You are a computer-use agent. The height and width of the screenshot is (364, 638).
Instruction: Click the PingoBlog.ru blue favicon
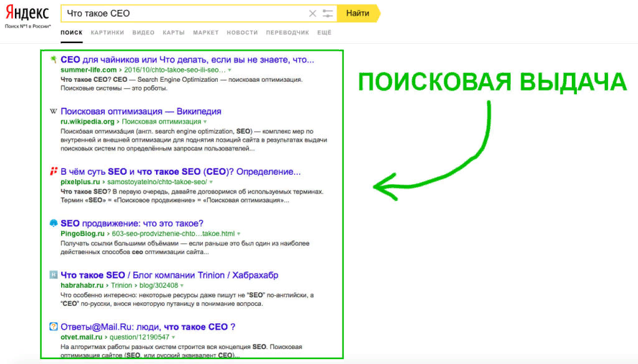click(53, 223)
